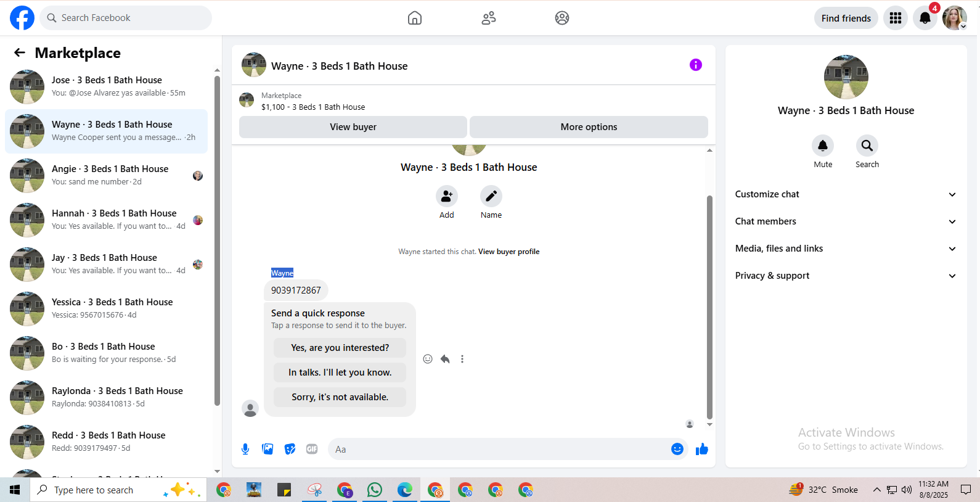Open the View buyer profile link

coord(508,252)
